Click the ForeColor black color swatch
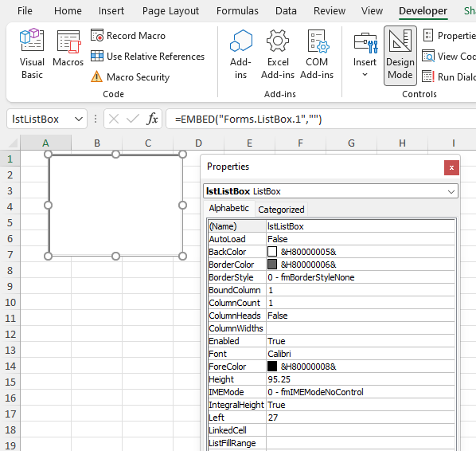The height and width of the screenshot is (451, 476). pyautogui.click(x=272, y=367)
